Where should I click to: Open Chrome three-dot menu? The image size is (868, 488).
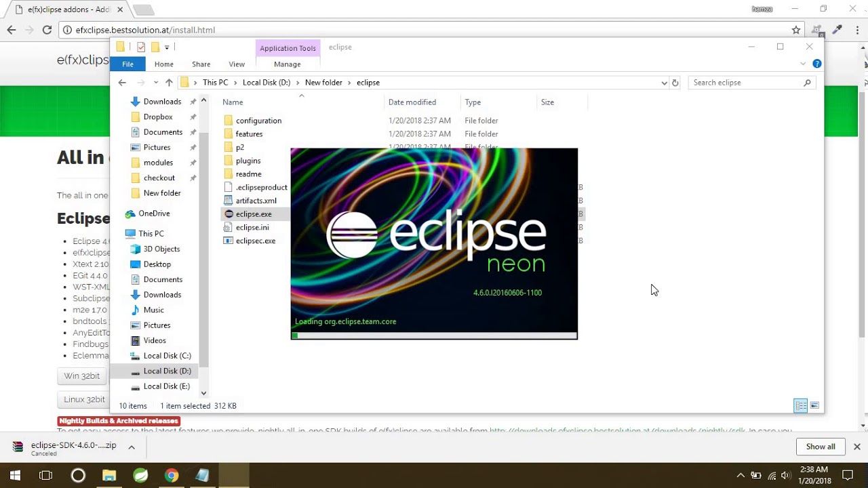coord(858,30)
